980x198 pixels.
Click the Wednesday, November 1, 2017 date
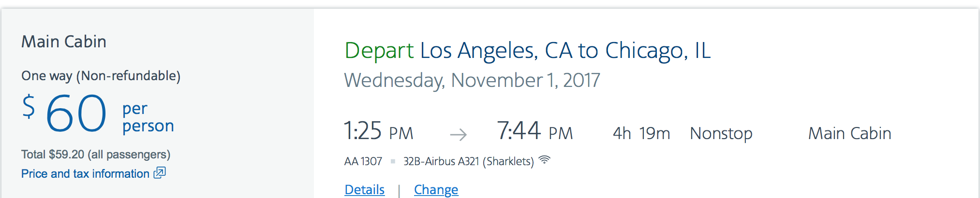tap(472, 80)
